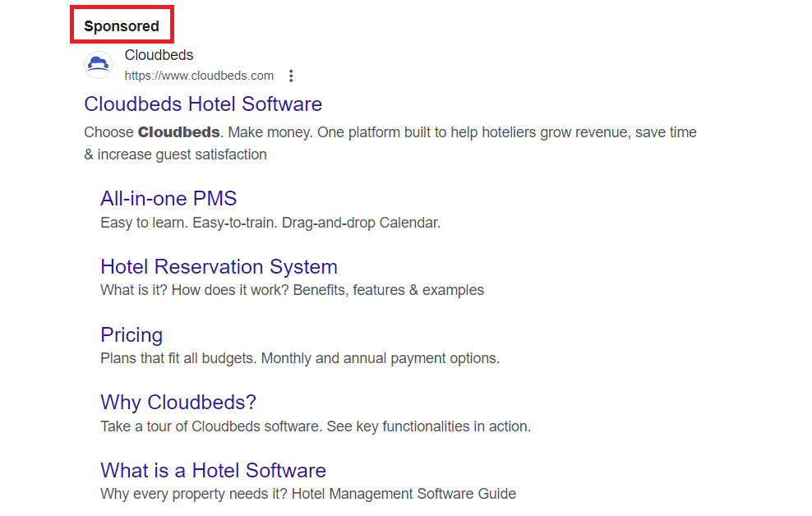The image size is (812, 516).
Task: Go to the Hotel Reservation System link
Action: (219, 267)
